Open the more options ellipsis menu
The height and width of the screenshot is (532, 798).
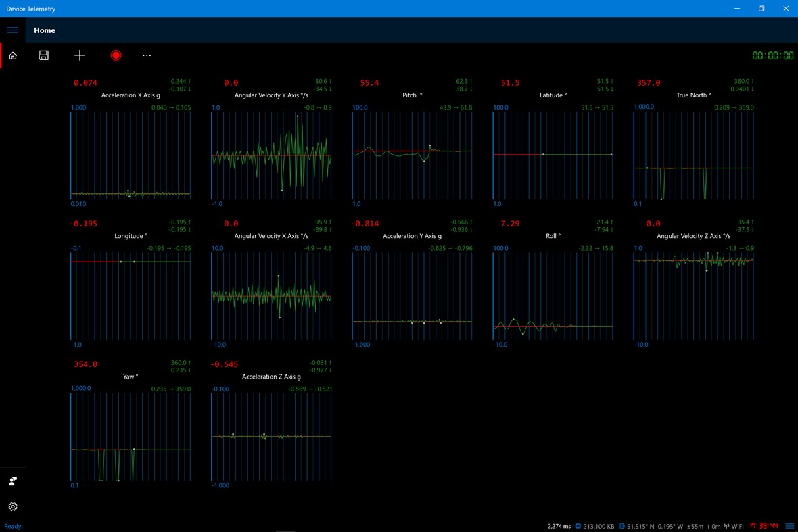[x=147, y=55]
